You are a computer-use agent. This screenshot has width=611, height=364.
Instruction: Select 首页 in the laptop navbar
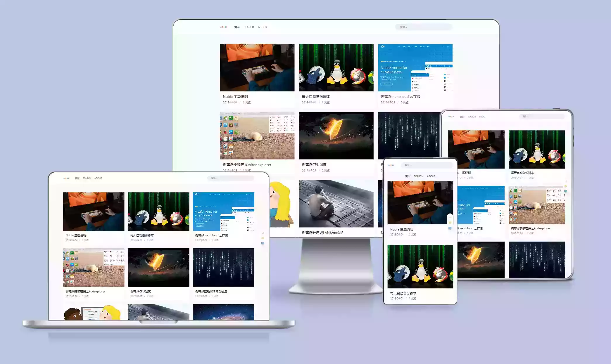pos(77,178)
